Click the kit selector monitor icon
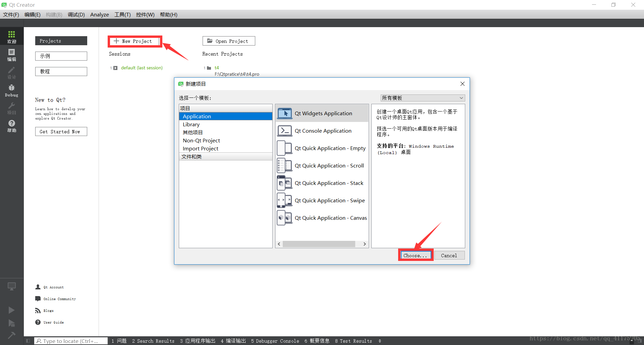The width and height of the screenshot is (644, 345). [12, 286]
